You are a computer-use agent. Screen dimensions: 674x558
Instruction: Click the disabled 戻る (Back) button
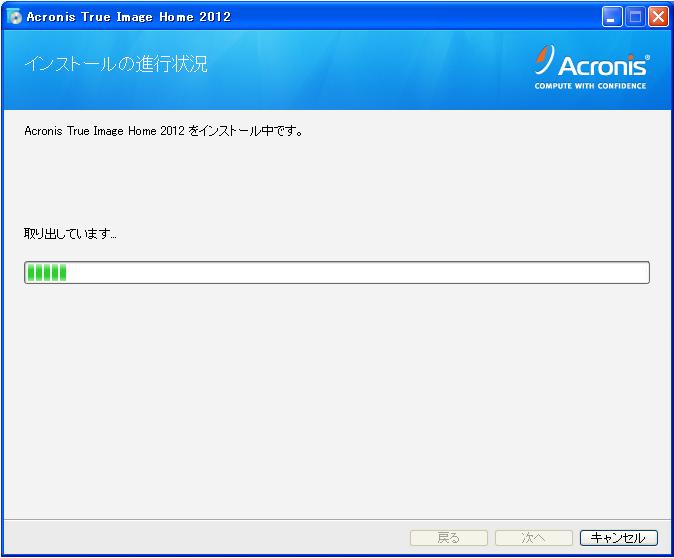pyautogui.click(x=449, y=537)
